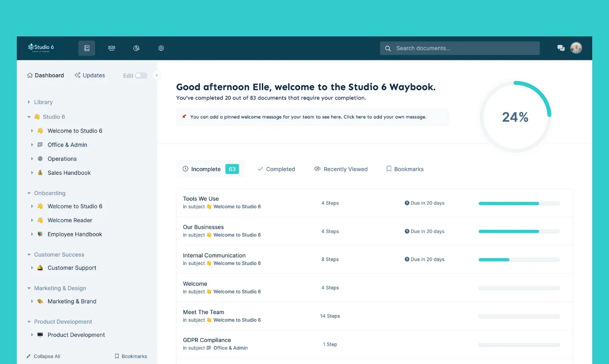Open the settings gear icon
The width and height of the screenshot is (609, 364).
161,48
